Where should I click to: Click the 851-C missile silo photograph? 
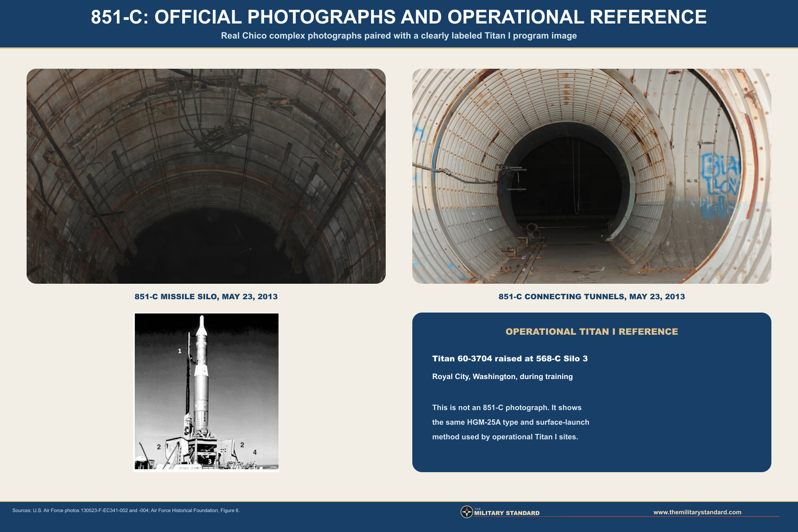point(206,176)
